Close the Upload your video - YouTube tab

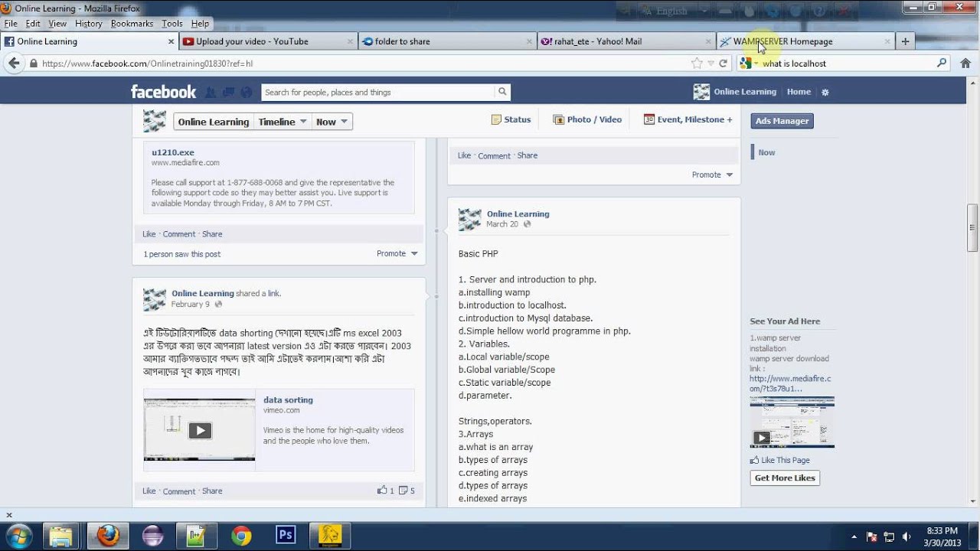coord(350,41)
